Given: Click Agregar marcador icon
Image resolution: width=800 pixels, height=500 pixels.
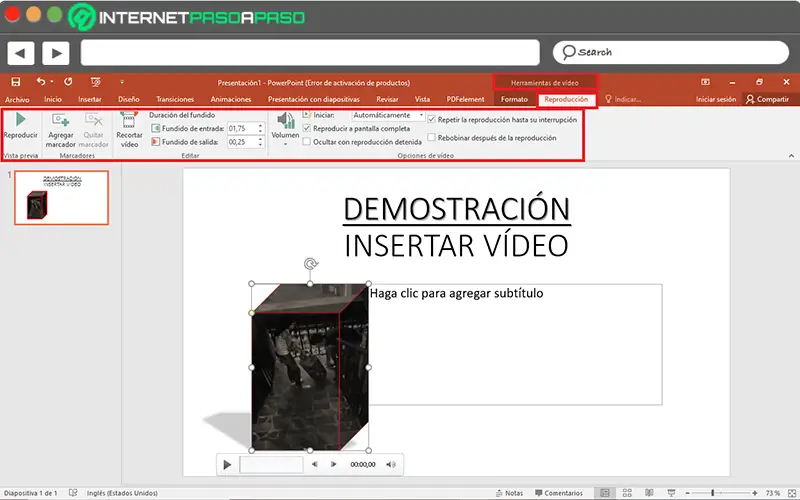Looking at the screenshot, I should (61, 120).
